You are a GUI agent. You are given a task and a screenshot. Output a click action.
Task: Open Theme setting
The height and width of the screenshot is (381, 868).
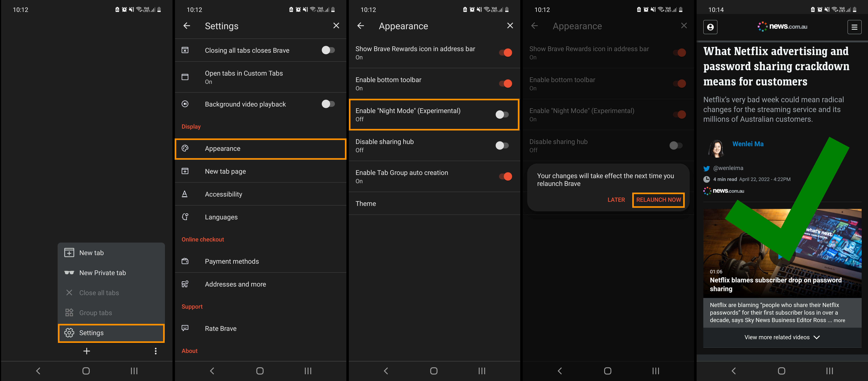[434, 204]
